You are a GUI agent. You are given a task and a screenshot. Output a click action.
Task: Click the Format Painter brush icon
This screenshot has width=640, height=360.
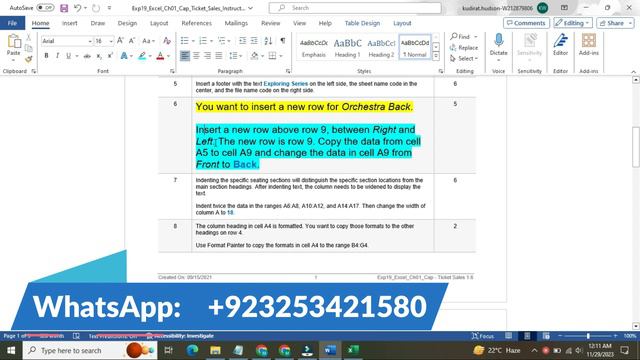[x=29, y=59]
